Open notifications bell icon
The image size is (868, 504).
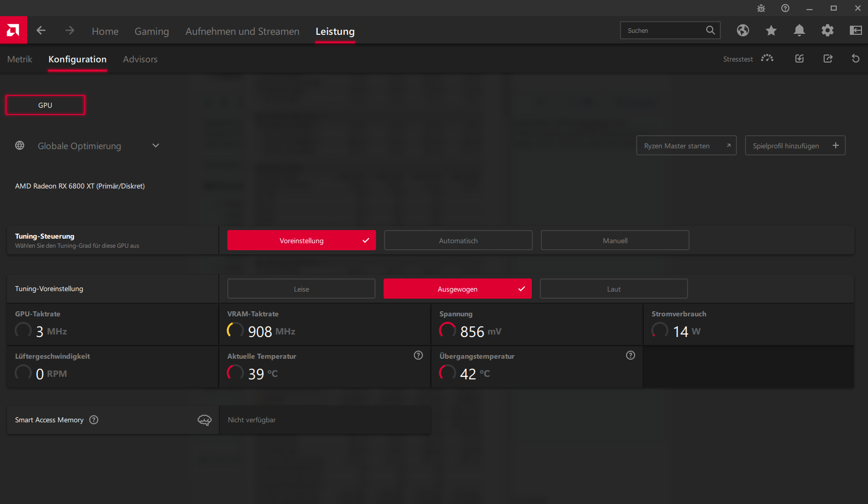point(799,30)
